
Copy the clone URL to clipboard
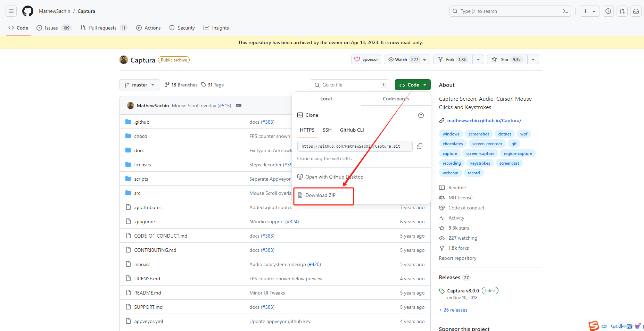[x=420, y=146]
